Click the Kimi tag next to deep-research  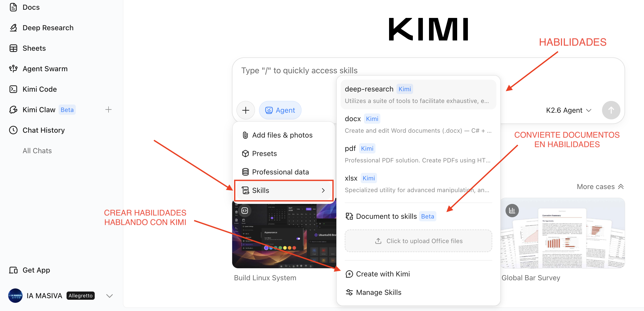click(x=405, y=89)
